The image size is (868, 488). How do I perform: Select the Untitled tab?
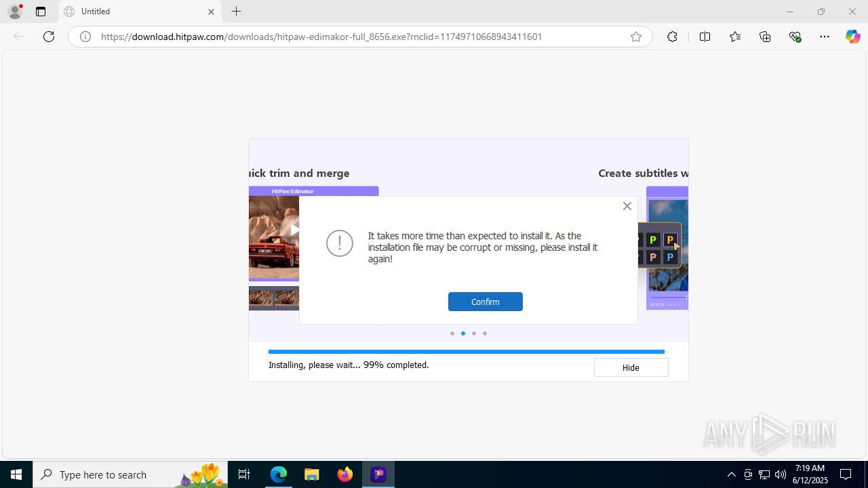140,12
